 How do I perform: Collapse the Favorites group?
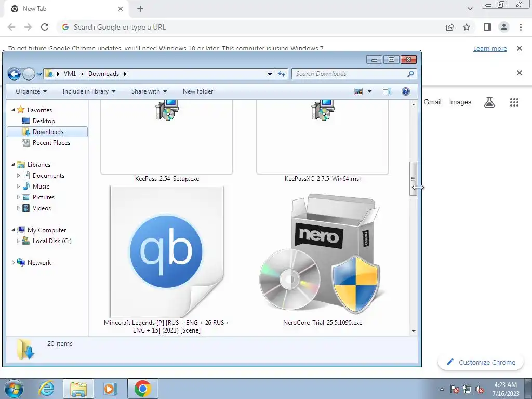(x=13, y=110)
